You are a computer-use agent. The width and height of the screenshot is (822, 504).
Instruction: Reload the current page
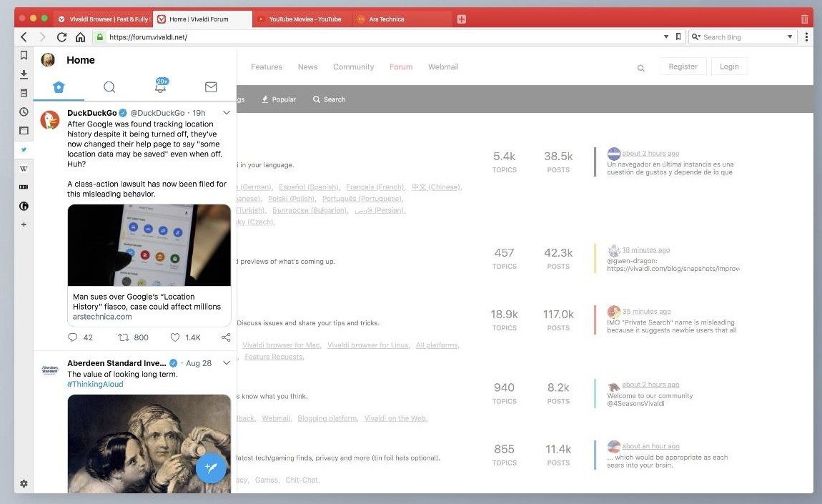point(61,36)
